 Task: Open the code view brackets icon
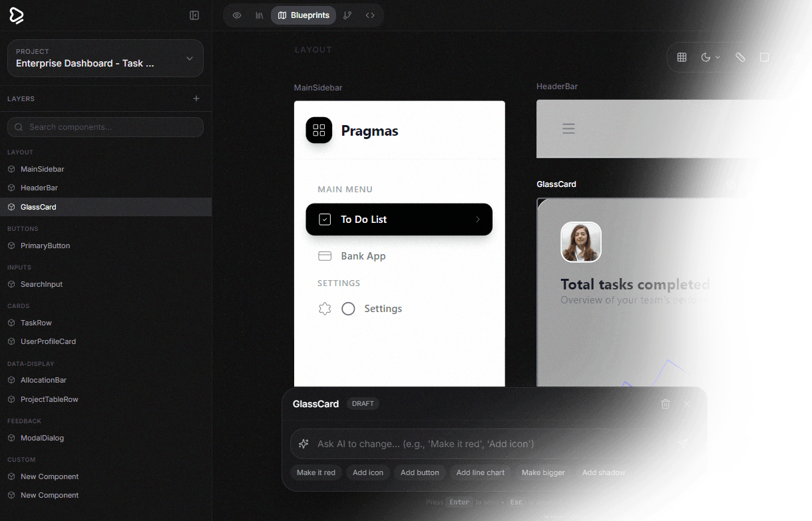370,15
